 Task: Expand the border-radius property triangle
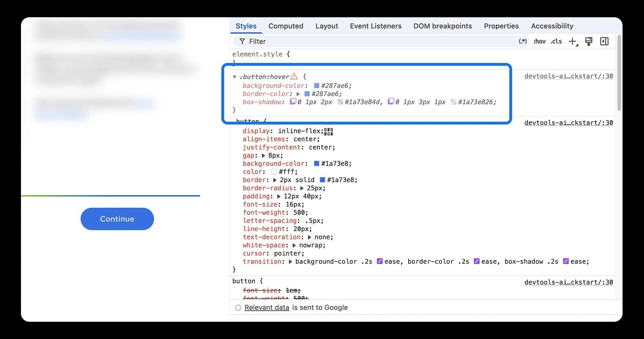click(x=302, y=188)
